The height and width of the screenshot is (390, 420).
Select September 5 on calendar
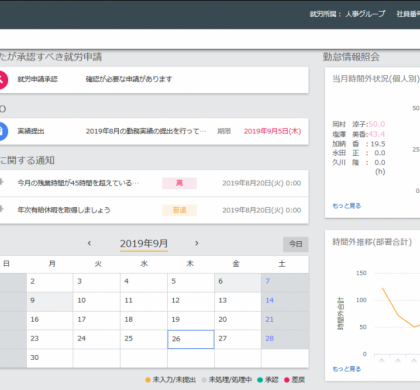[191, 283]
